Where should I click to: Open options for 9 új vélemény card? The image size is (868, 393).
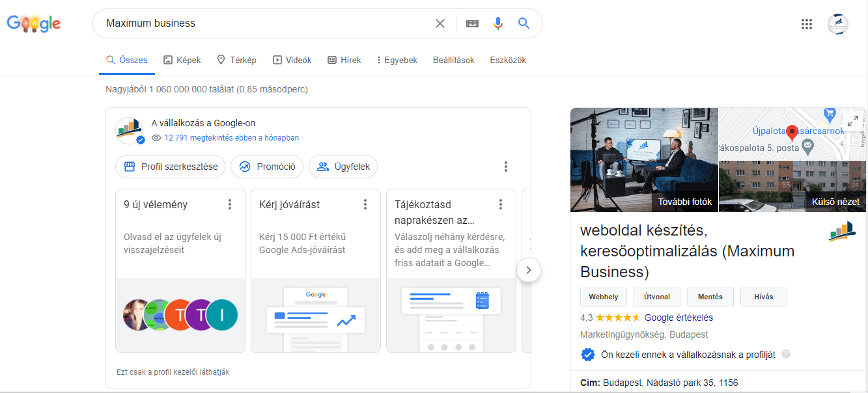click(x=230, y=204)
